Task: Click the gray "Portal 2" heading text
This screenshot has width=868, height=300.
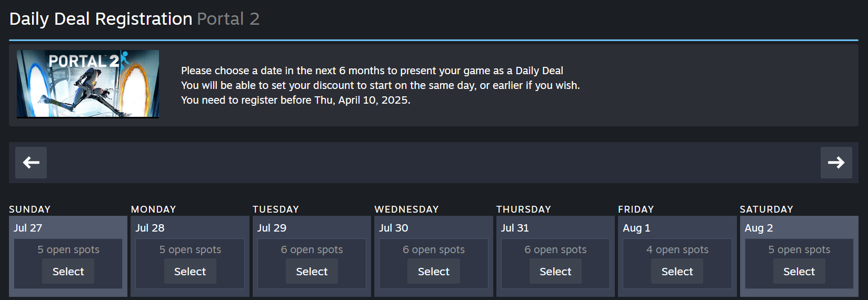Action: pyautogui.click(x=228, y=19)
